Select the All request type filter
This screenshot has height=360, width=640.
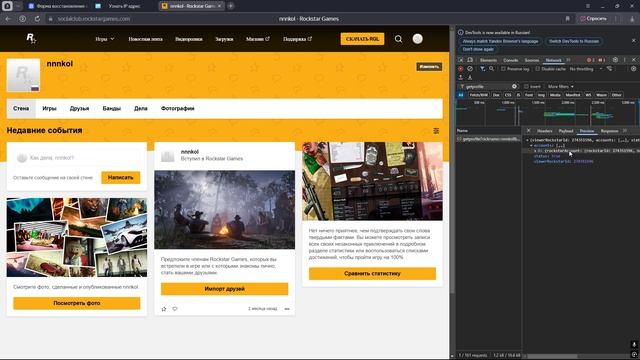point(461,95)
